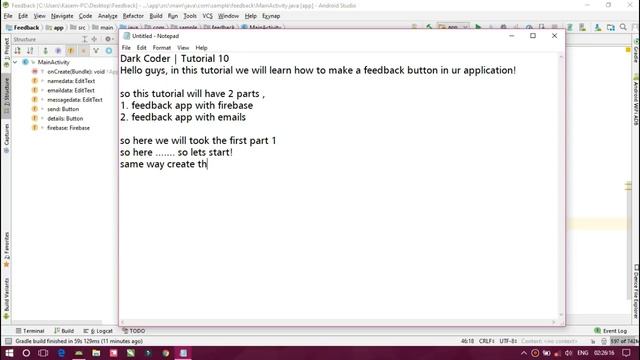This screenshot has height=360, width=640.
Task: Open AVD Manager toolbar icon
Action: 582,27
